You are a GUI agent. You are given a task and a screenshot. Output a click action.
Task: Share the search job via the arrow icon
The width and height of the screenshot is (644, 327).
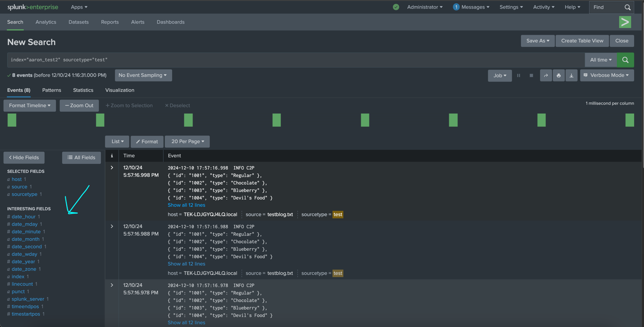[546, 75]
